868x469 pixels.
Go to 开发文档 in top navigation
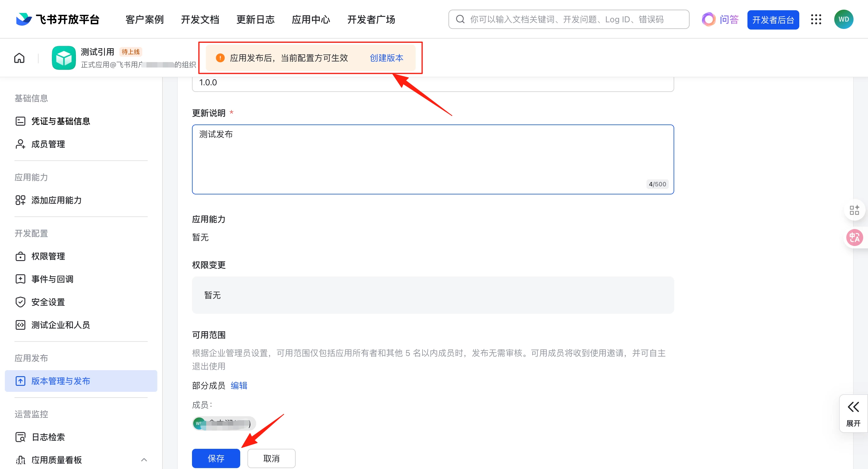pos(200,20)
